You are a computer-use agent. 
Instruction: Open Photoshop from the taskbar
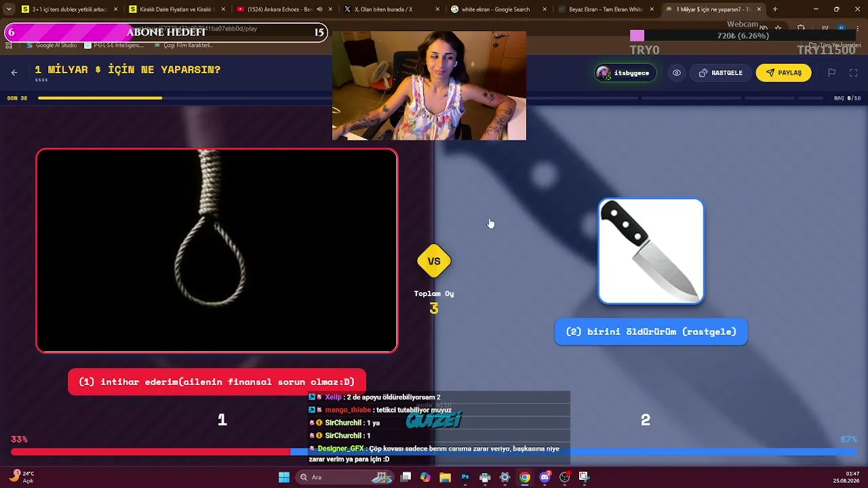tap(465, 477)
